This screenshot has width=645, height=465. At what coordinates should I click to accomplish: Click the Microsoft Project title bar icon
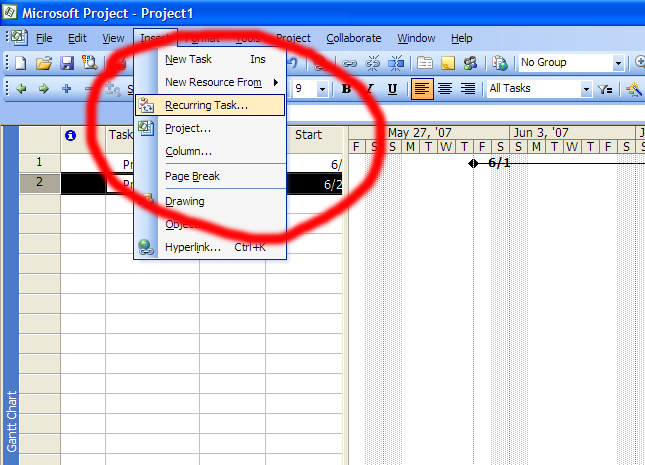9,12
